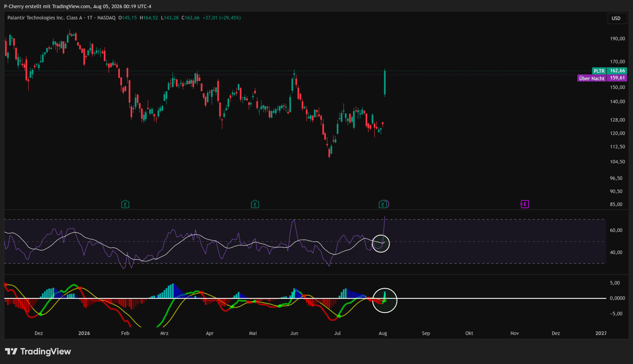Click the Palantir Technologies Inc. Class A title
This screenshot has width=633, height=364.
coord(45,18)
